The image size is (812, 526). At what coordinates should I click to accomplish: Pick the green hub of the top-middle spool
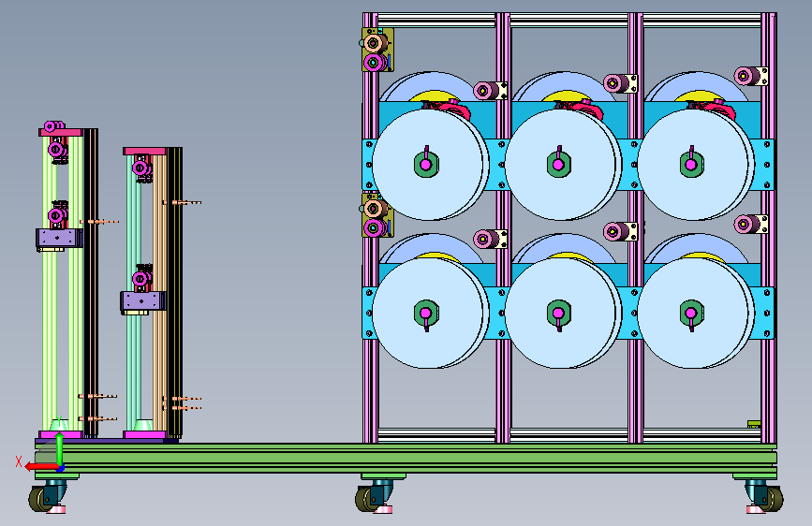[559, 165]
